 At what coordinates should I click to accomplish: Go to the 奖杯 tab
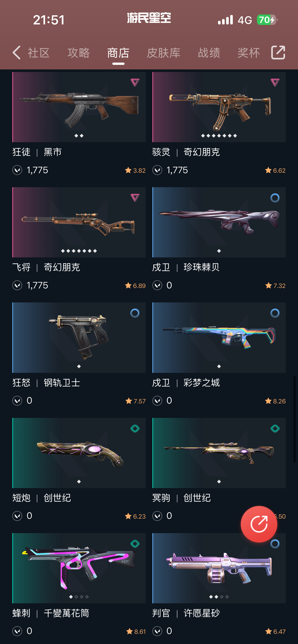(249, 53)
